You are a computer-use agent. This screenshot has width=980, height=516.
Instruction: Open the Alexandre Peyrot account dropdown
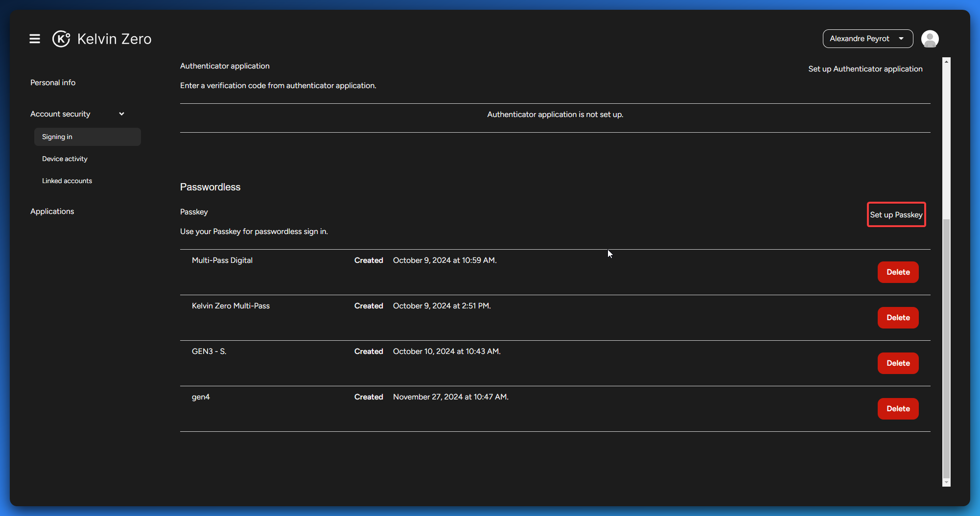tap(867, 39)
